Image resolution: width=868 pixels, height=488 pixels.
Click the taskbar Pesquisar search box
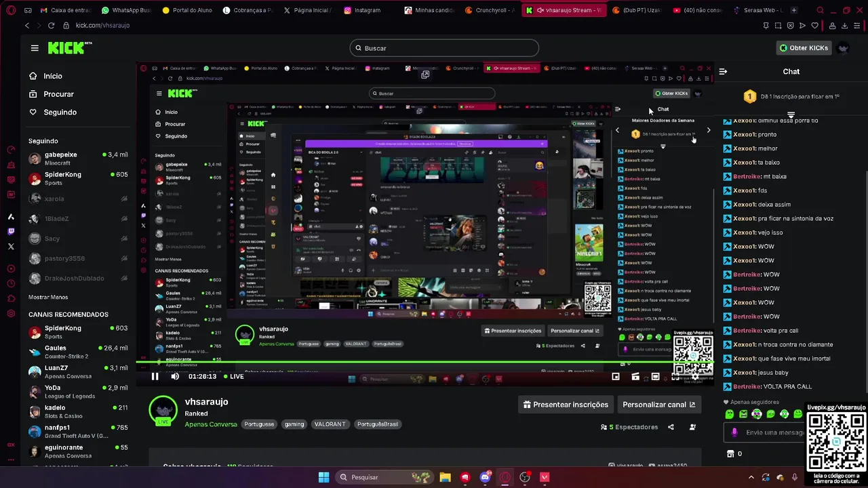pyautogui.click(x=383, y=477)
